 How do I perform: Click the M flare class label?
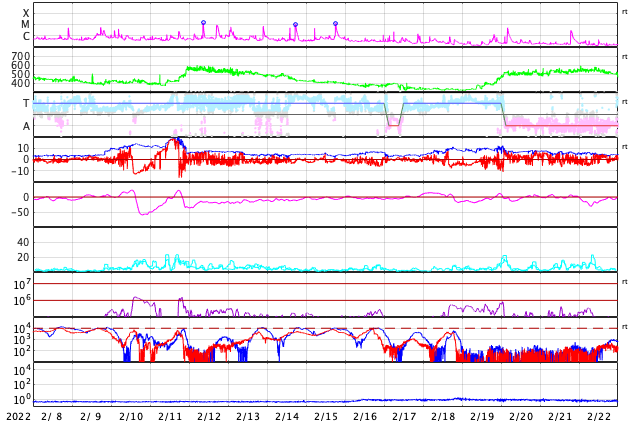(x=25, y=25)
